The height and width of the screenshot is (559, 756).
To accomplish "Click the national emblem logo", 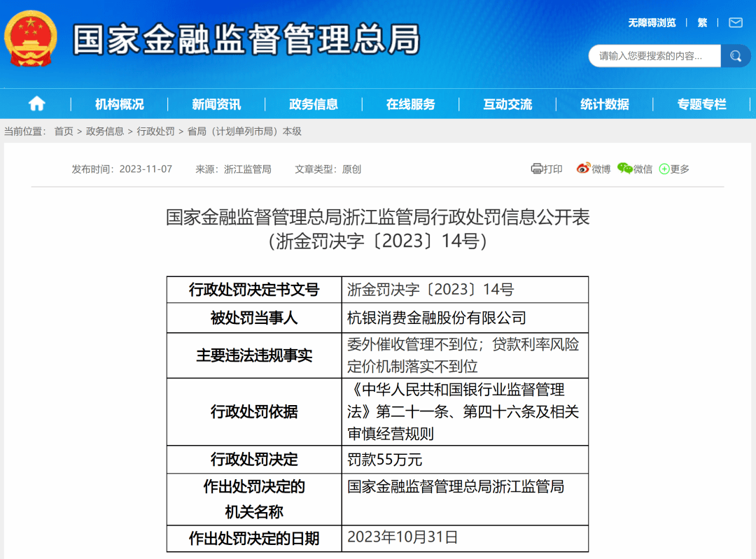I will pyautogui.click(x=30, y=38).
